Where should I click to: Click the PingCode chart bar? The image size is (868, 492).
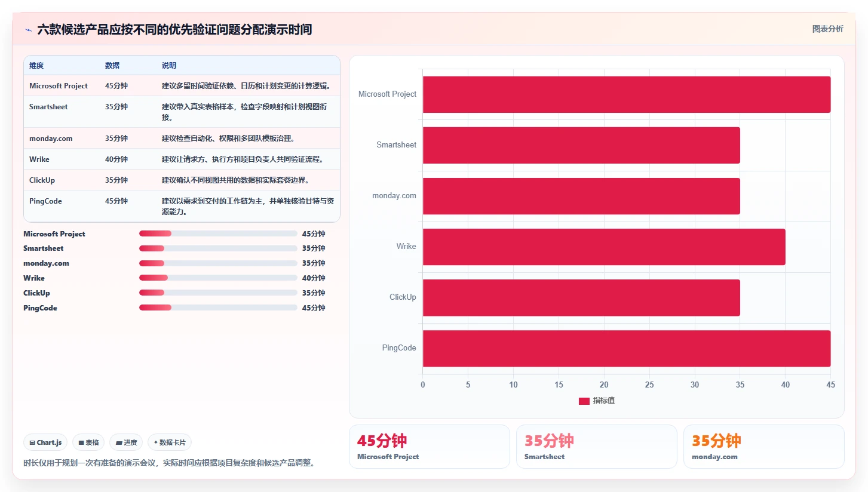point(627,348)
